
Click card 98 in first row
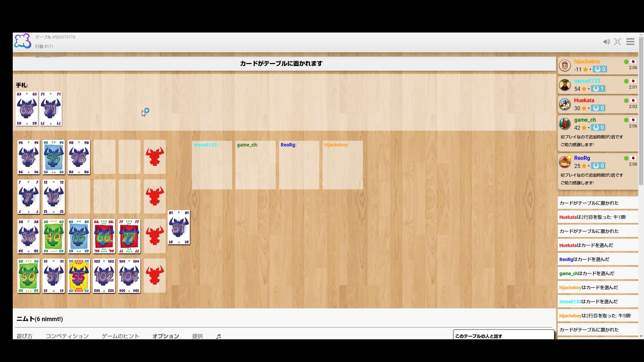click(79, 157)
